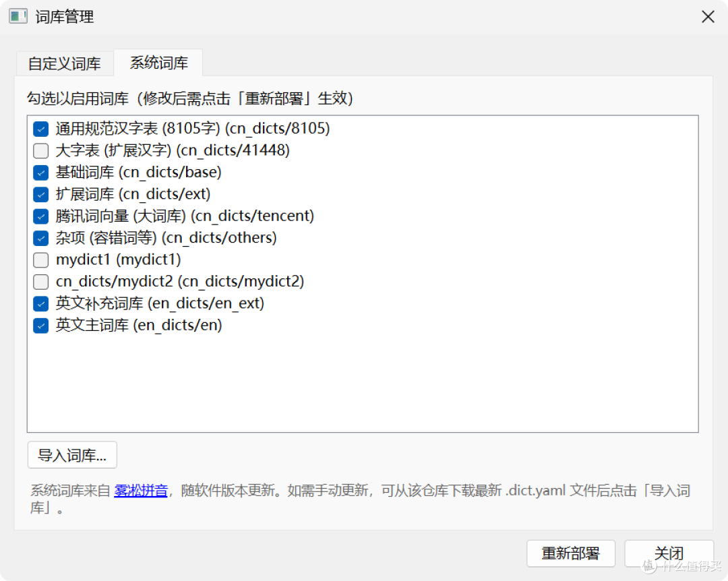Click the 词库管理 title bar app icon
This screenshot has width=728, height=581.
point(18,17)
